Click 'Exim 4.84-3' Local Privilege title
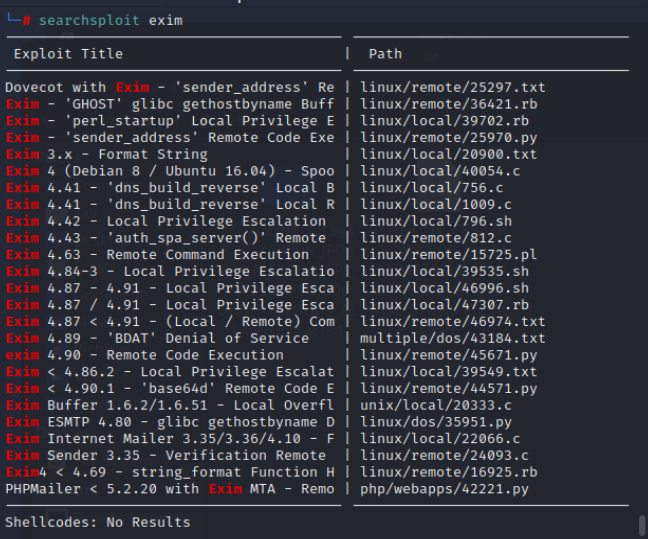 (x=170, y=272)
